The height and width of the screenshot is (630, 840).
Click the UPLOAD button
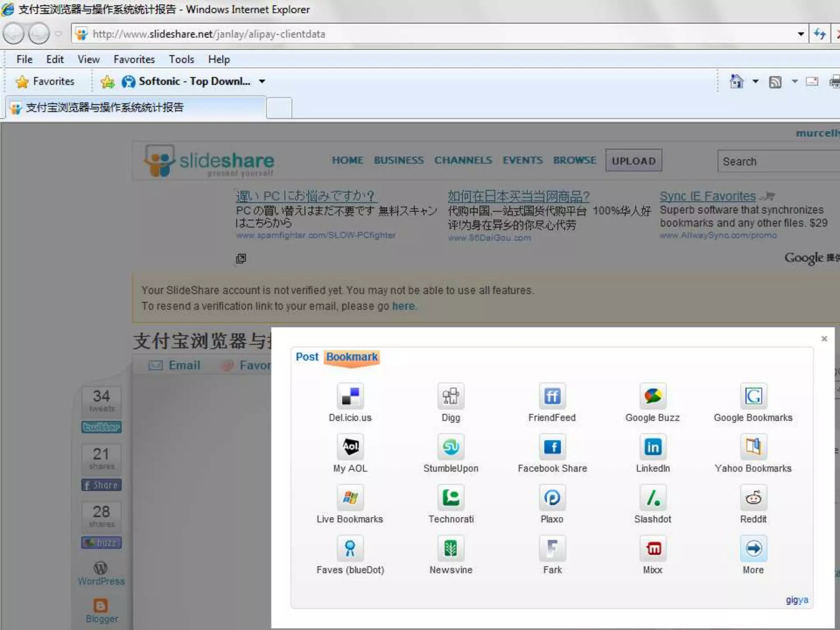coord(633,161)
